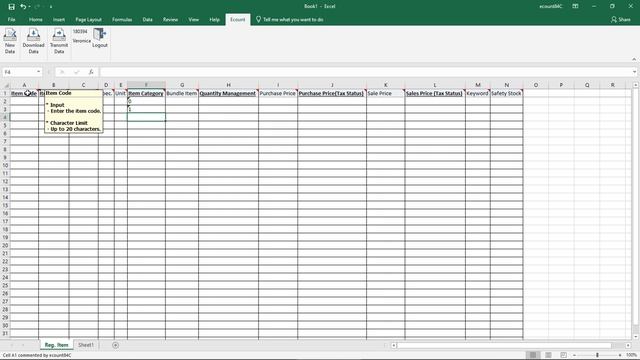Select the Sale Price header cell
Viewport: 640px width, 360px height.
click(385, 93)
